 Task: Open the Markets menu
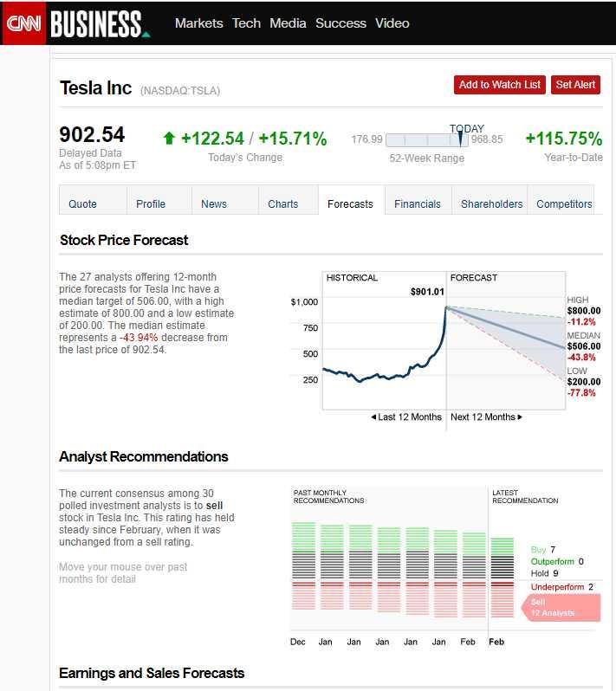[198, 23]
